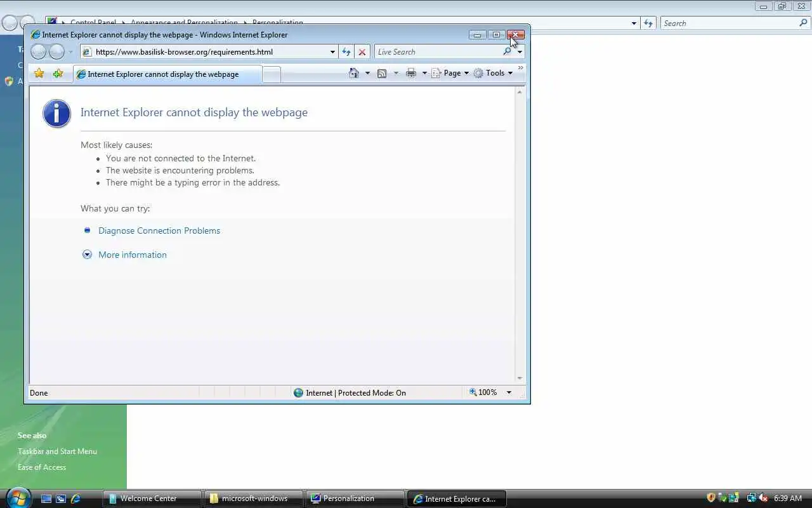Click the More information link text
This screenshot has width=812, height=508.
[x=133, y=255]
